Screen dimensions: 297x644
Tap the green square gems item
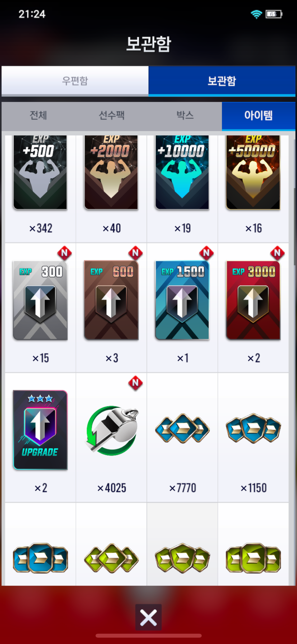(x=253, y=558)
